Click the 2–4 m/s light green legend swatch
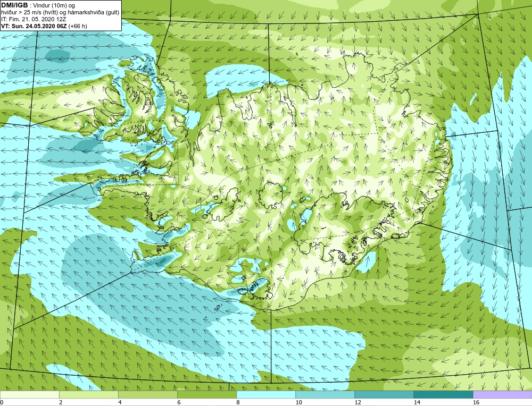 point(88,394)
